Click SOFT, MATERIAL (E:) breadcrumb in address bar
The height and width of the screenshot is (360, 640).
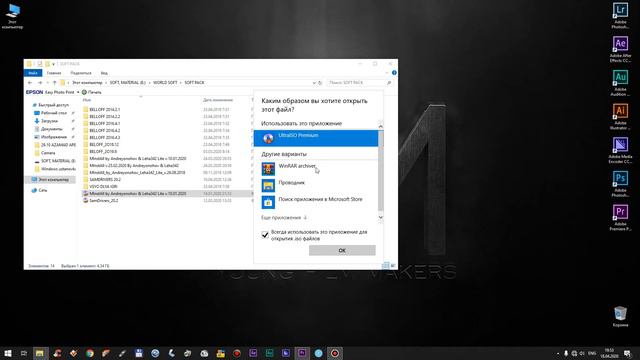click(x=127, y=83)
